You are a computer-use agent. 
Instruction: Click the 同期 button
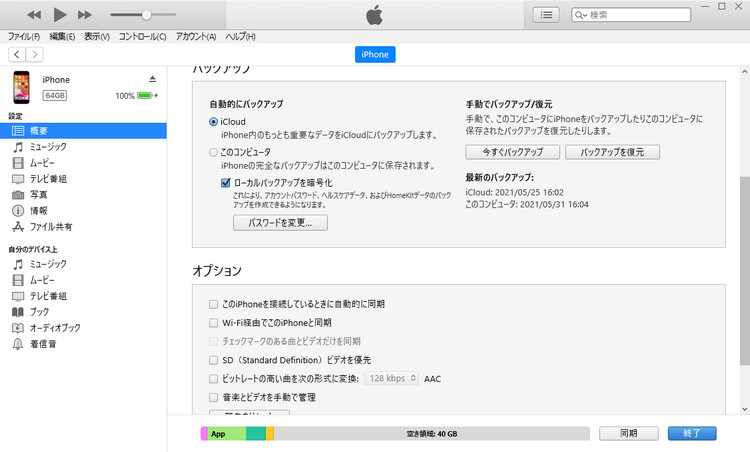click(629, 433)
